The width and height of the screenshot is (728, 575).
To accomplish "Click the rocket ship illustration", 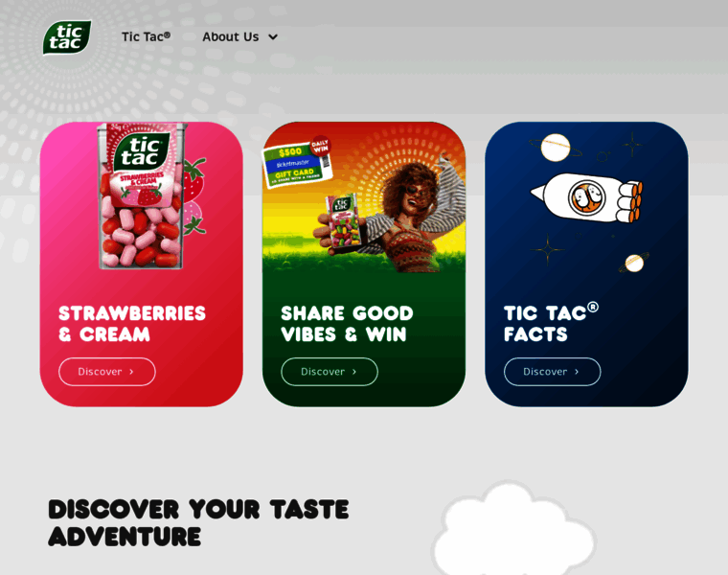I will [x=587, y=197].
